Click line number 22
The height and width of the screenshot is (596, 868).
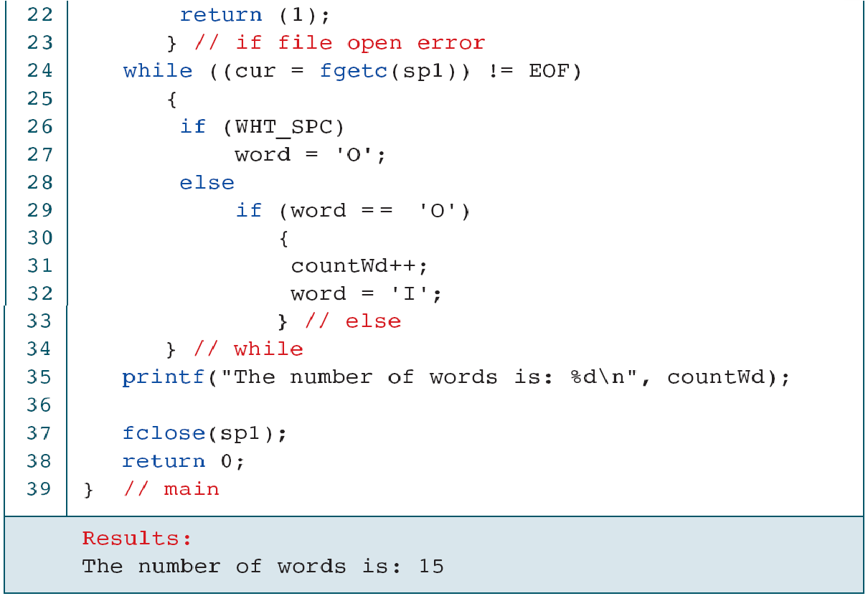point(40,15)
